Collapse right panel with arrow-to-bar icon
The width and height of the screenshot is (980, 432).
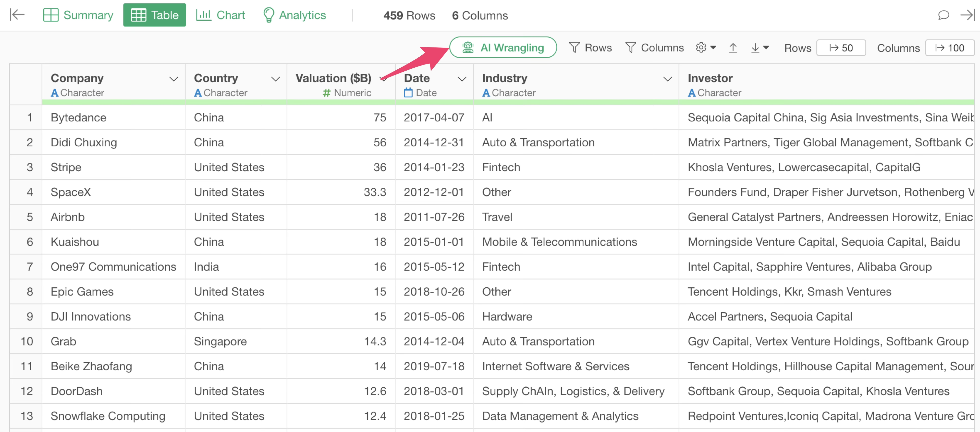coord(967,15)
